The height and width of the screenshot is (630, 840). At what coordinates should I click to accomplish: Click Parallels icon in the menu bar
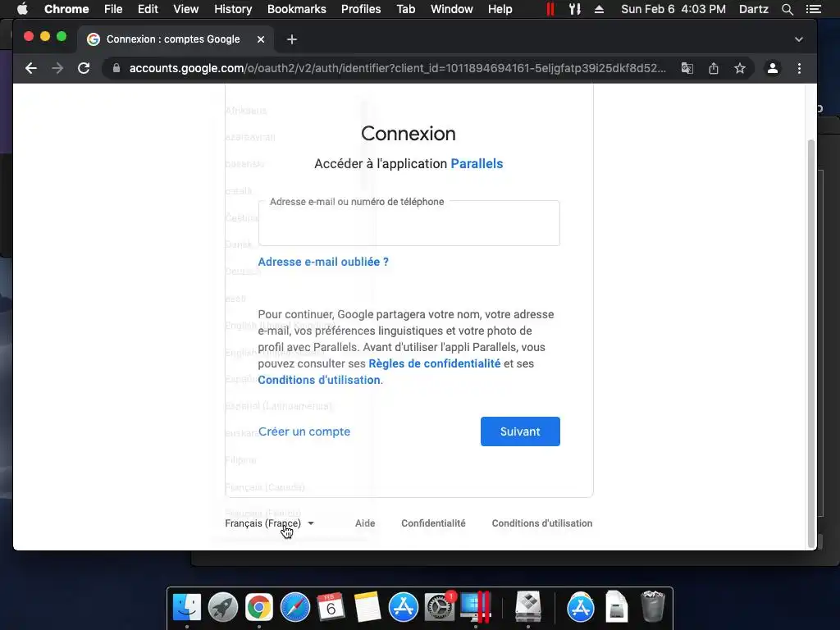tap(550, 9)
